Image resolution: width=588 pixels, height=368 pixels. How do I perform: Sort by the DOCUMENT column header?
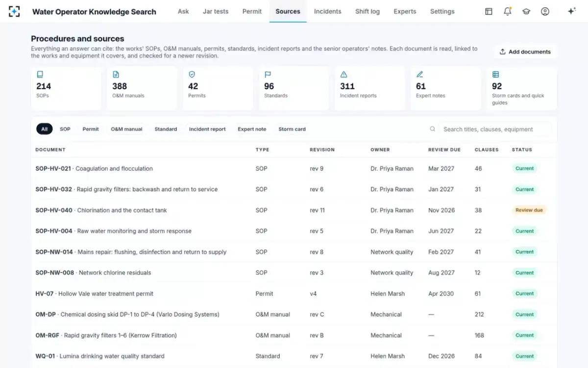(50, 150)
